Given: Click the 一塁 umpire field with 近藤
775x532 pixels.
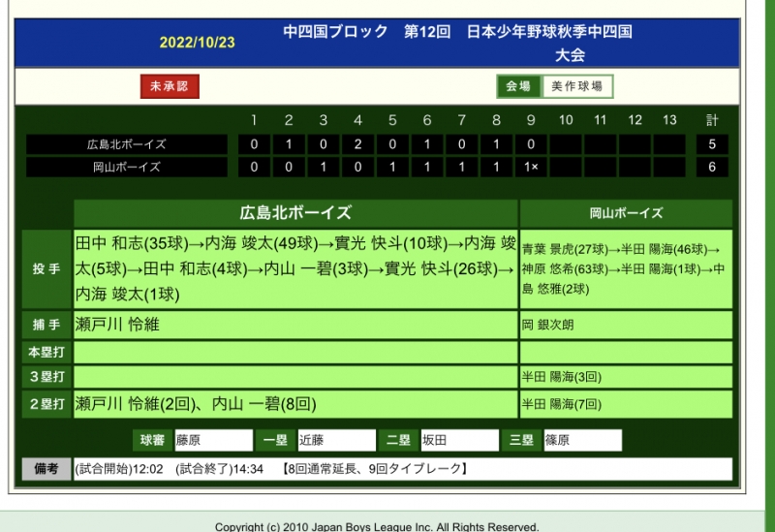Looking at the screenshot, I should pos(336,440).
